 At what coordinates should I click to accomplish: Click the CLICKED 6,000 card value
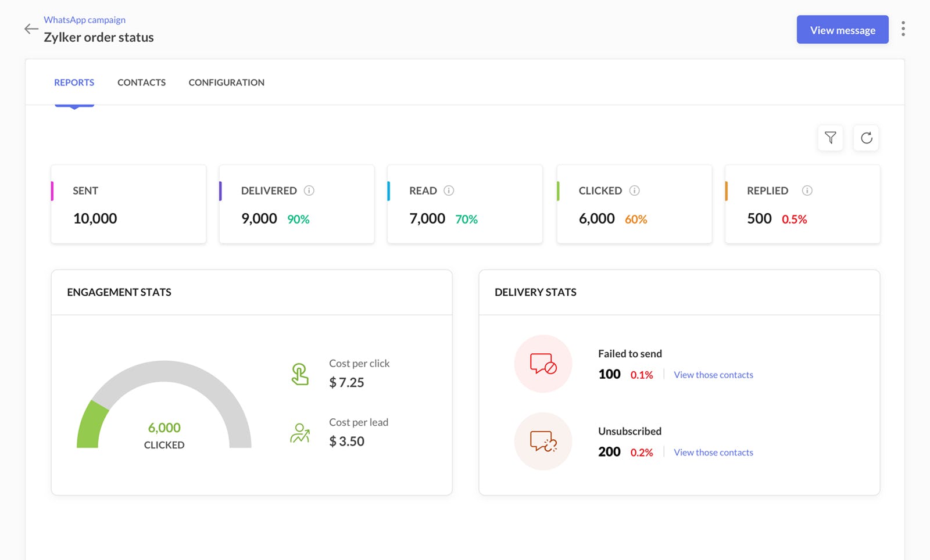pos(596,218)
